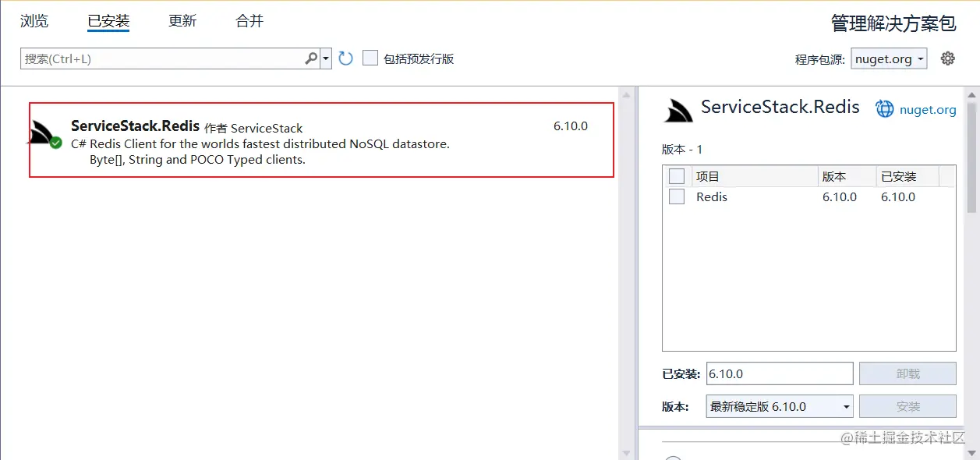Click the 已安装 version field 6.10.0
The image size is (980, 460).
780,373
